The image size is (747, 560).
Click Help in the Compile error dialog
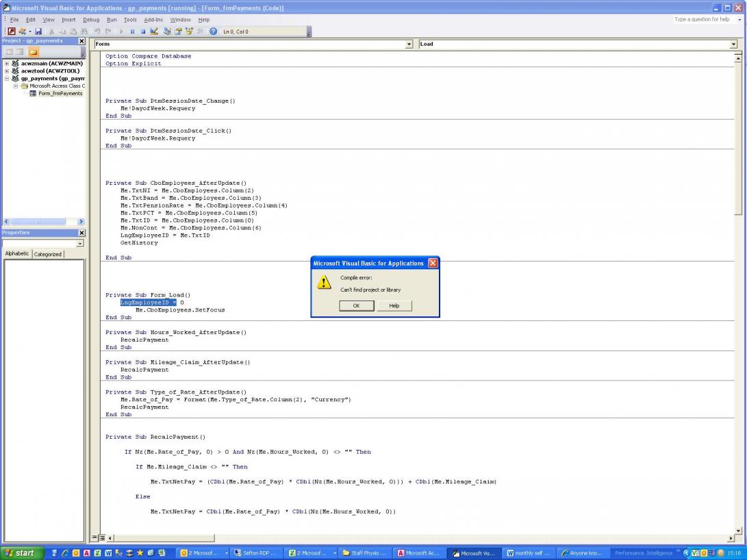pyautogui.click(x=394, y=306)
